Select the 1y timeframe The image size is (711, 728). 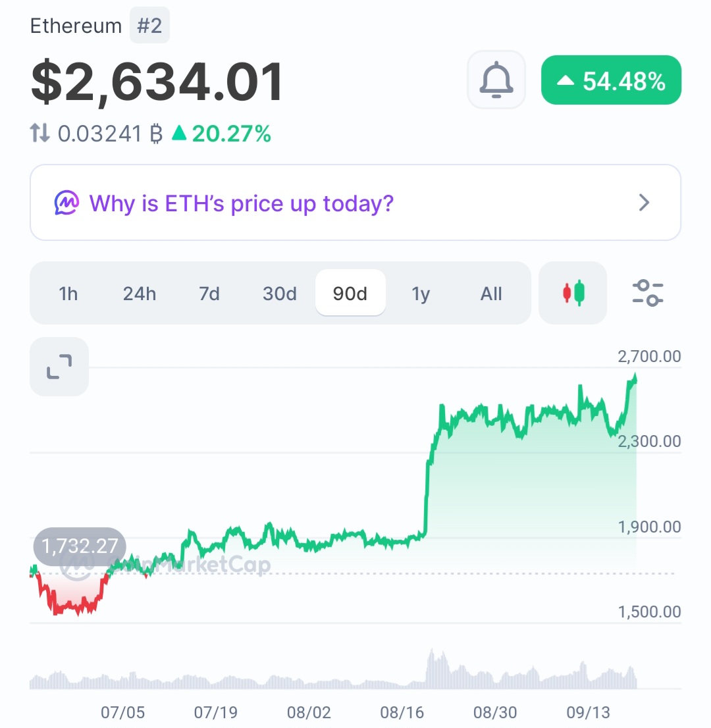[421, 294]
